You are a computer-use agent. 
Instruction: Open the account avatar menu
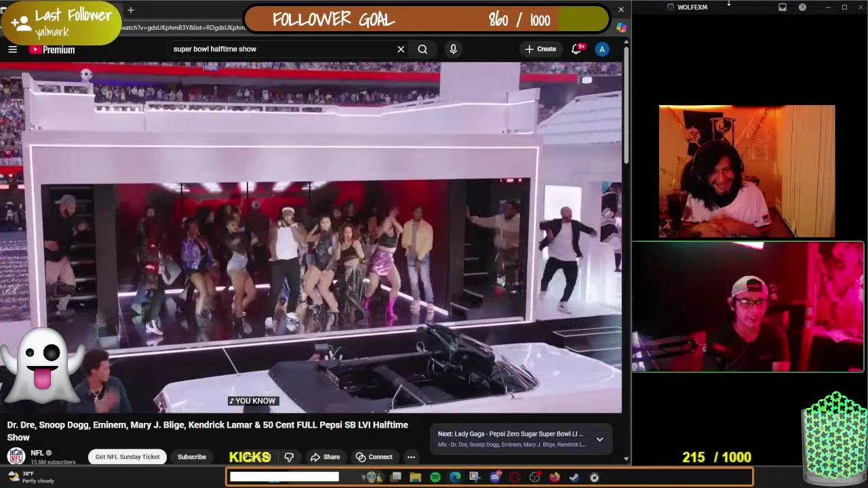tap(601, 49)
